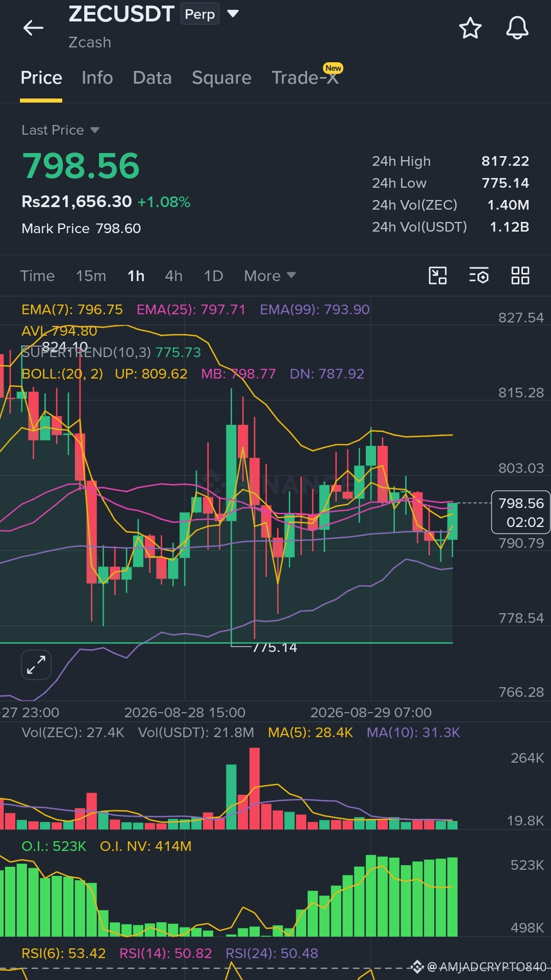Tap the 24h Low value 775.14
This screenshot has height=980, width=551.
coord(505,183)
